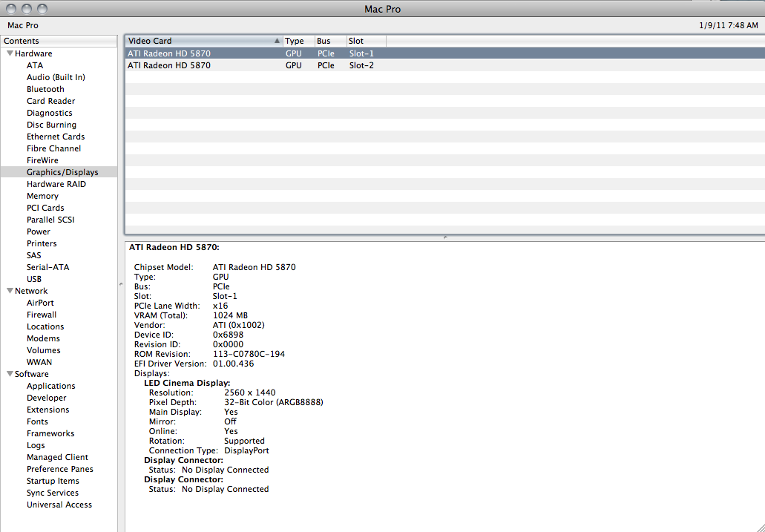The width and height of the screenshot is (765, 532).
Task: Open SAS entry
Action: (x=33, y=255)
